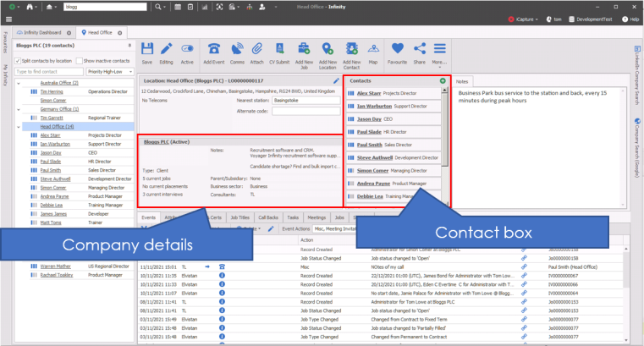Screen dimensions: 644x346
Task: Click the Add Event telephone icon
Action: tap(213, 49)
